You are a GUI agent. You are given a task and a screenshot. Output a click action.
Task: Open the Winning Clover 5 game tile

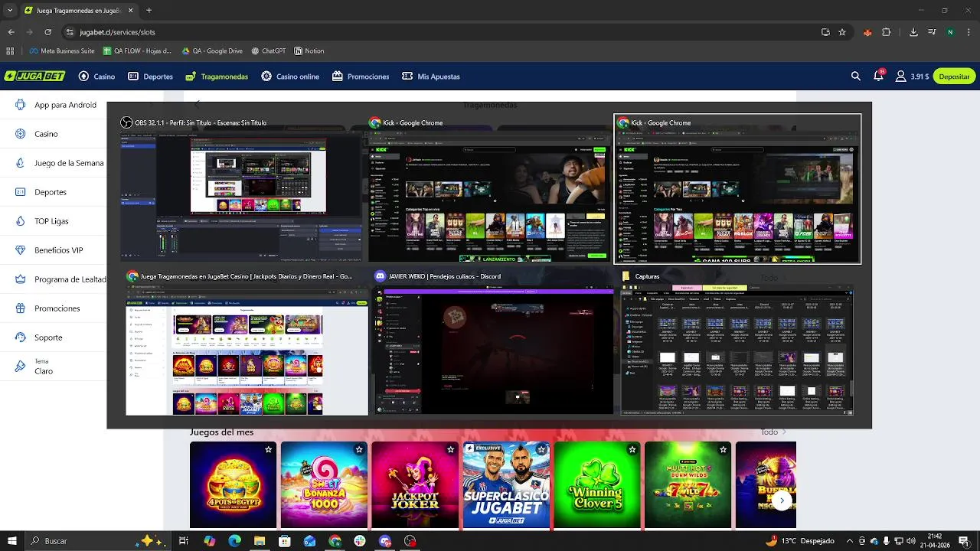[597, 485]
